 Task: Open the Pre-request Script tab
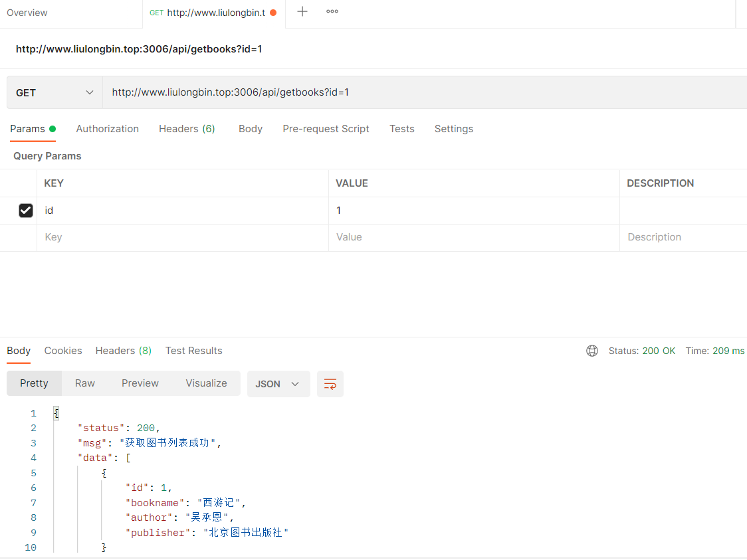tap(326, 129)
